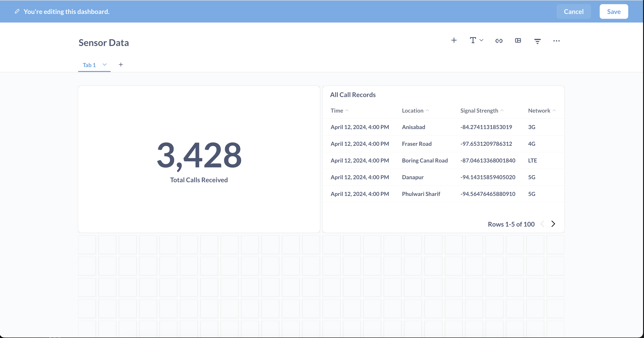The width and height of the screenshot is (644, 338).
Task: Click the All Call Records title
Action: click(353, 95)
